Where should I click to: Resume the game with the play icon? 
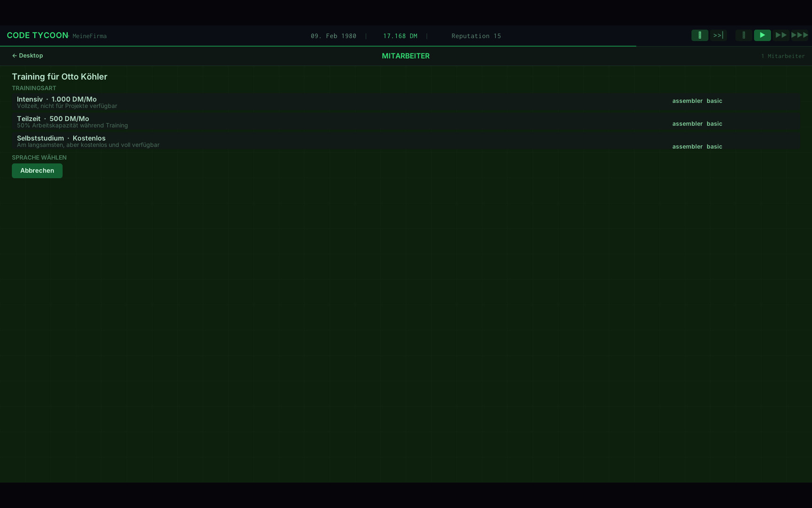tap(762, 35)
